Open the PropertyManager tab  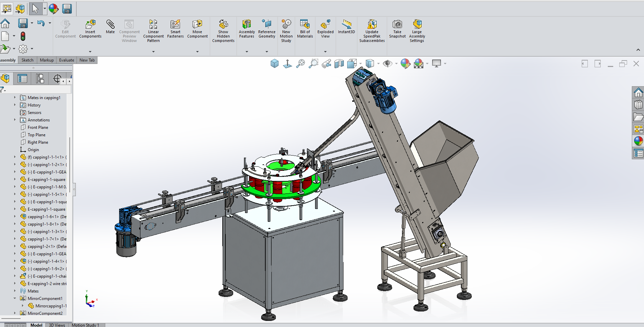pos(22,79)
